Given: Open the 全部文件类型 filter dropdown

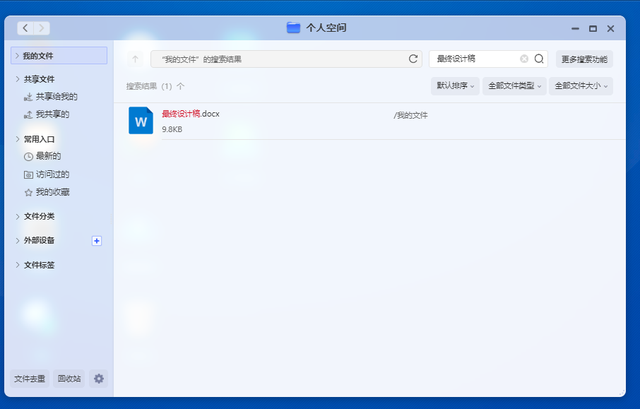Looking at the screenshot, I should (514, 86).
